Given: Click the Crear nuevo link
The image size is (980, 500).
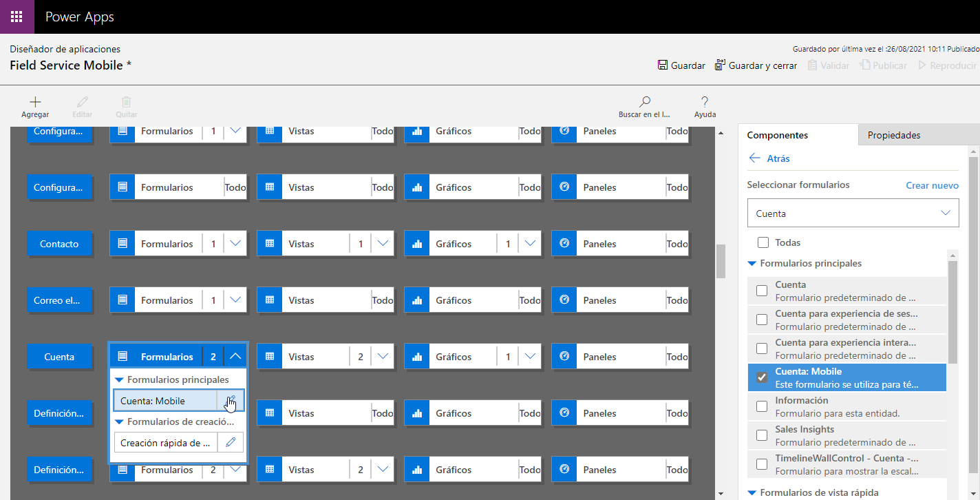Looking at the screenshot, I should pyautogui.click(x=932, y=185).
